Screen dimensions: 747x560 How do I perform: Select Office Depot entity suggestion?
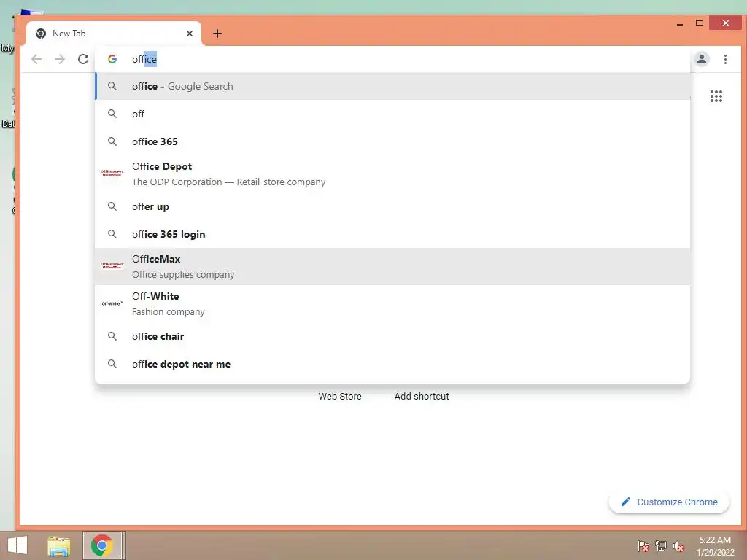coord(392,174)
